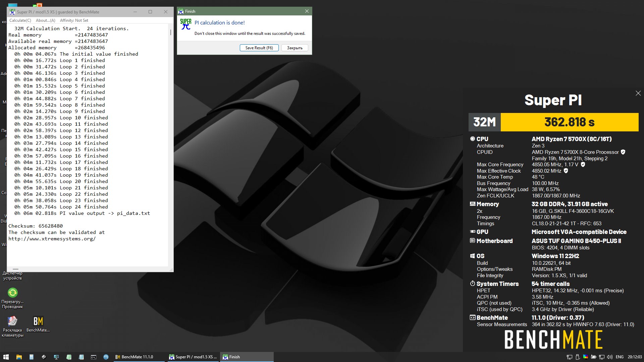Viewport: 644px width, 362px height.
Task: Click Save Result (F6) button
Action: (x=259, y=48)
